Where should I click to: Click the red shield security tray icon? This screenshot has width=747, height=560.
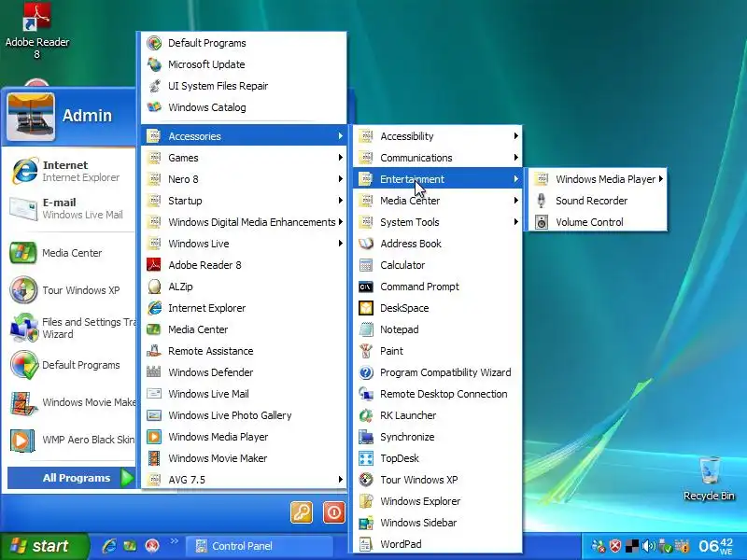(615, 546)
